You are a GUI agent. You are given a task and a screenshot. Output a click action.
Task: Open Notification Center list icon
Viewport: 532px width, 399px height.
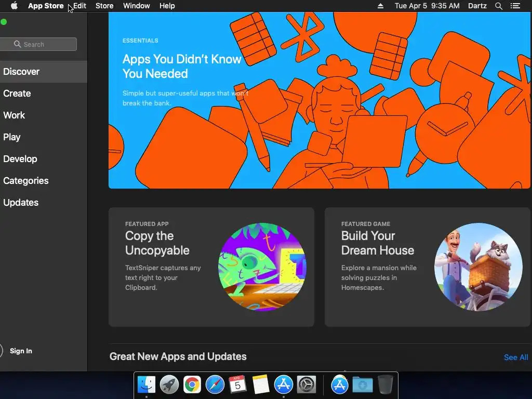tap(515, 6)
